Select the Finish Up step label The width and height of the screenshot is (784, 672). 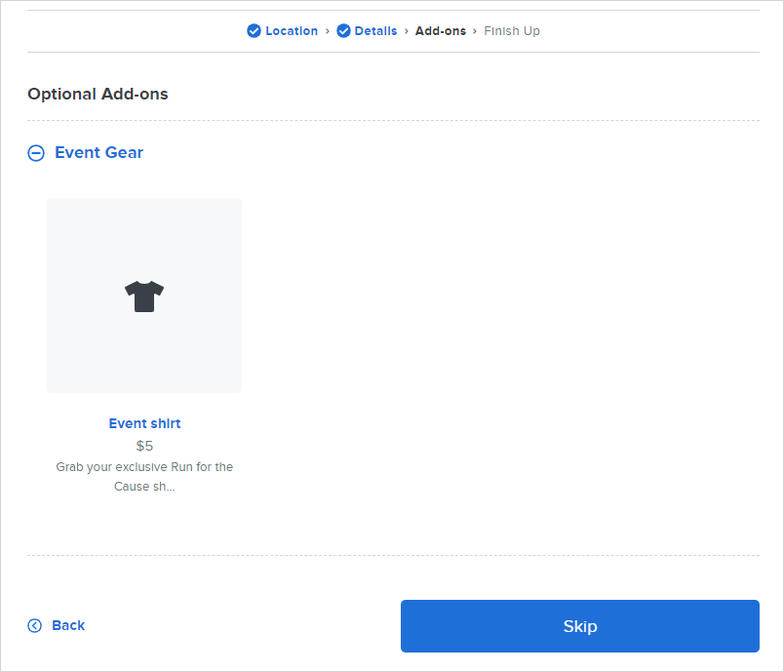(x=512, y=31)
